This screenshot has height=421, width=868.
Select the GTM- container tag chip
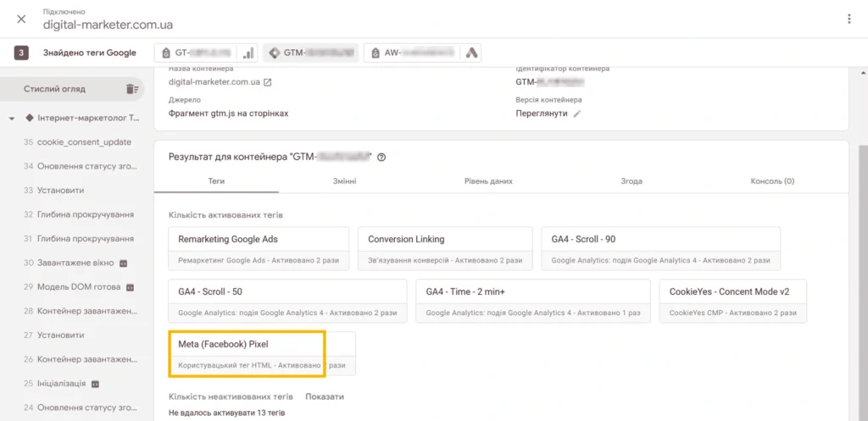[x=310, y=53]
